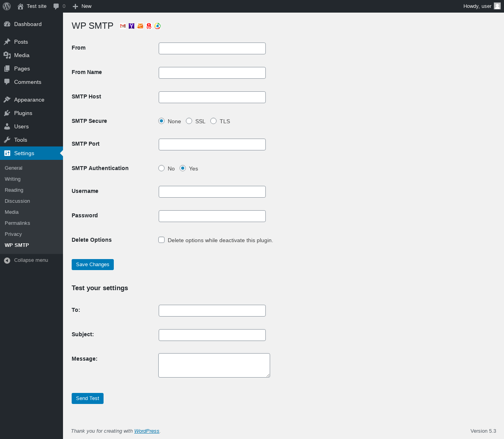Focus the SMTP Host field
Viewport: 504px width, 439px height.
pos(212,97)
